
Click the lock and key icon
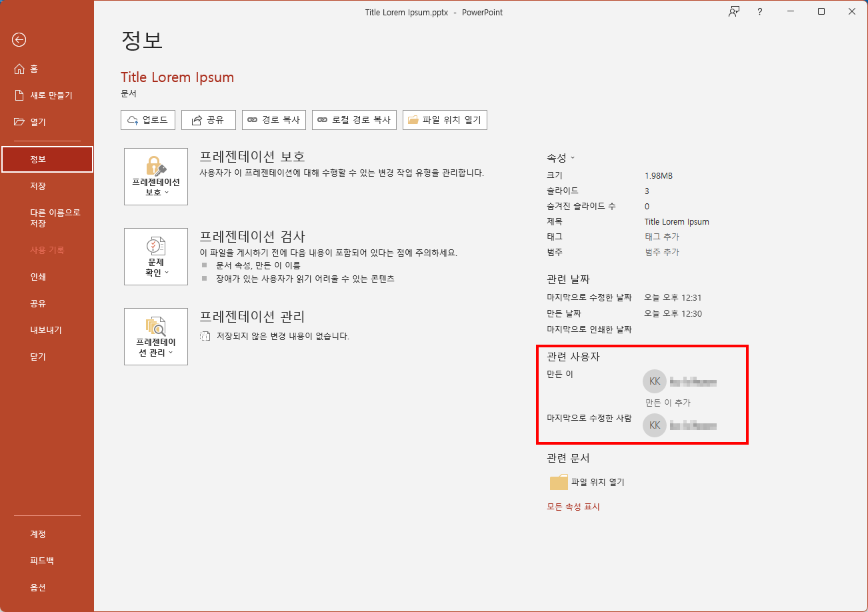pos(156,166)
